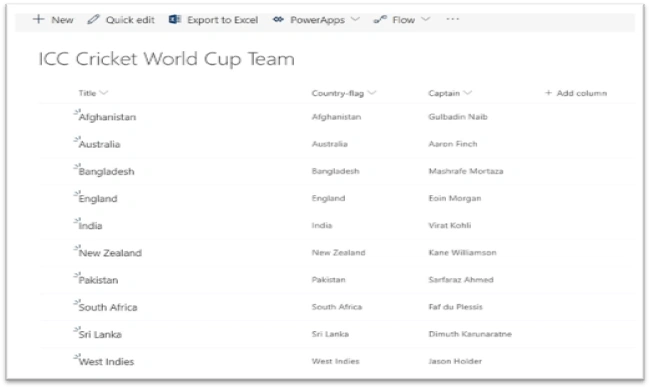Click Bangladesh in Country-flag column

pyautogui.click(x=335, y=171)
